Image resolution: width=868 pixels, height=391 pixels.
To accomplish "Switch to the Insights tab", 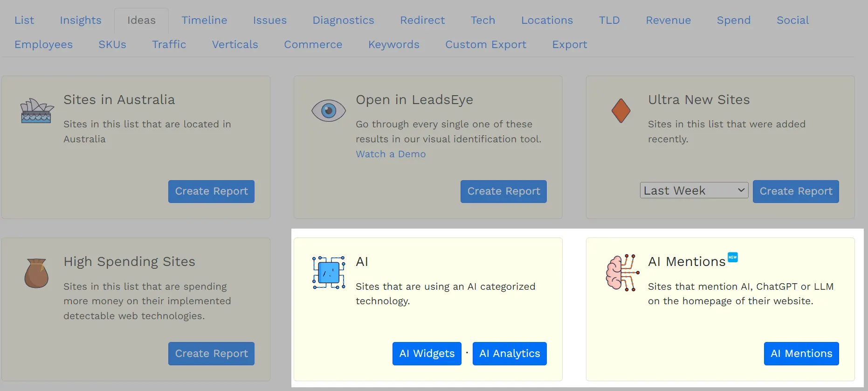I will point(81,20).
